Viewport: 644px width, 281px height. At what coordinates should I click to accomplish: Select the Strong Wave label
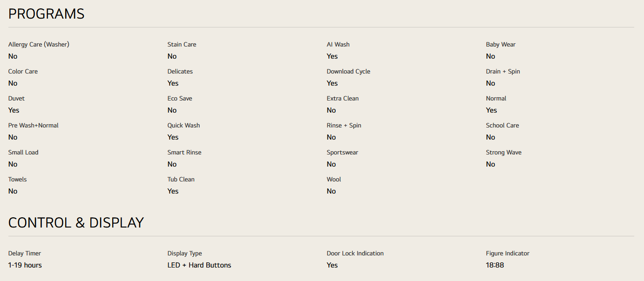tap(503, 153)
